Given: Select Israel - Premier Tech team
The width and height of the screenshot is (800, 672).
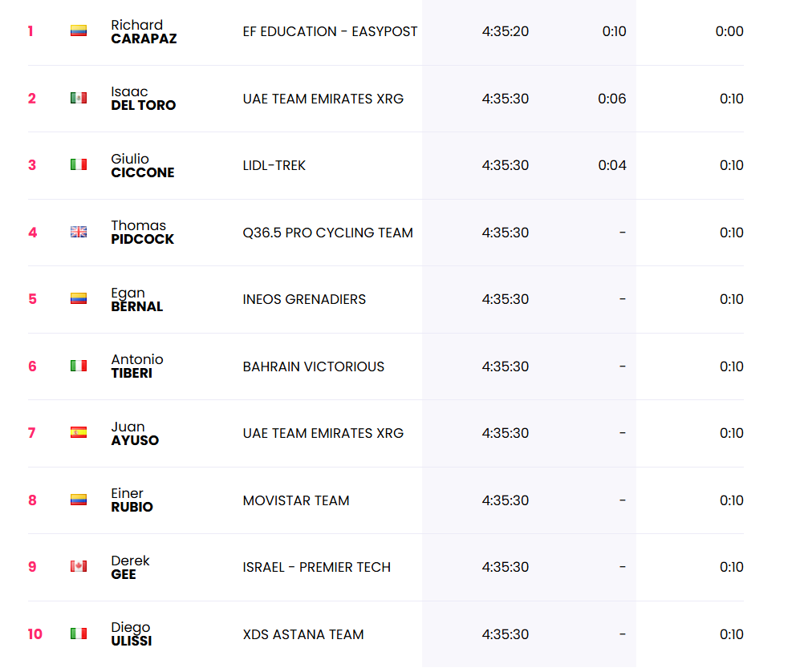Looking at the screenshot, I should click(x=317, y=568).
